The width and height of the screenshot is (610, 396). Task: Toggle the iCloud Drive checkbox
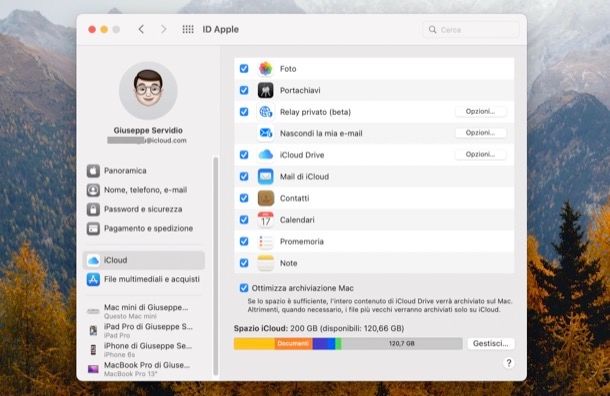(x=244, y=155)
